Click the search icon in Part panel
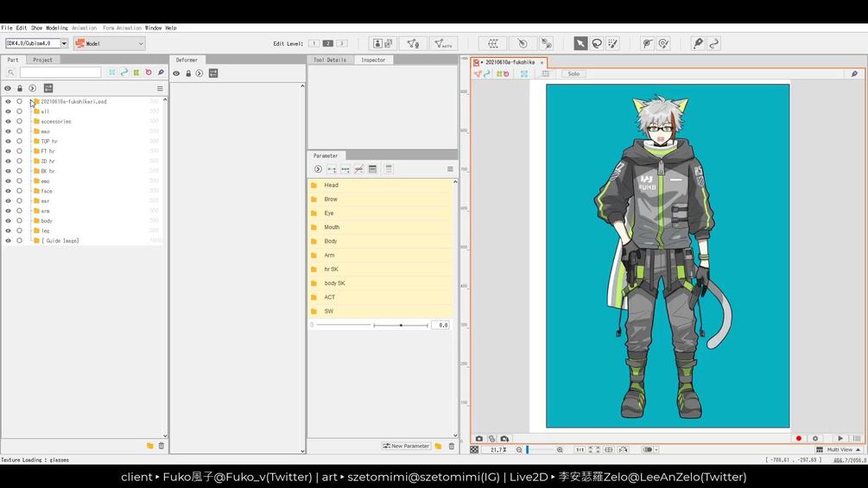 10,73
